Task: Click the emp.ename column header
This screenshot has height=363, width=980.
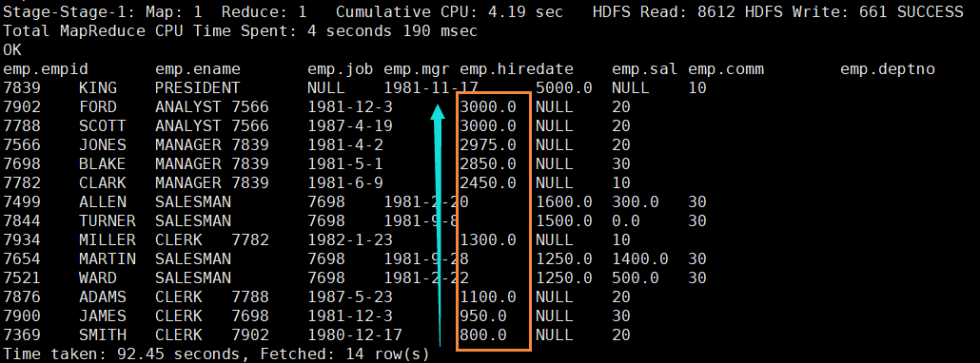Action: pyautogui.click(x=198, y=69)
